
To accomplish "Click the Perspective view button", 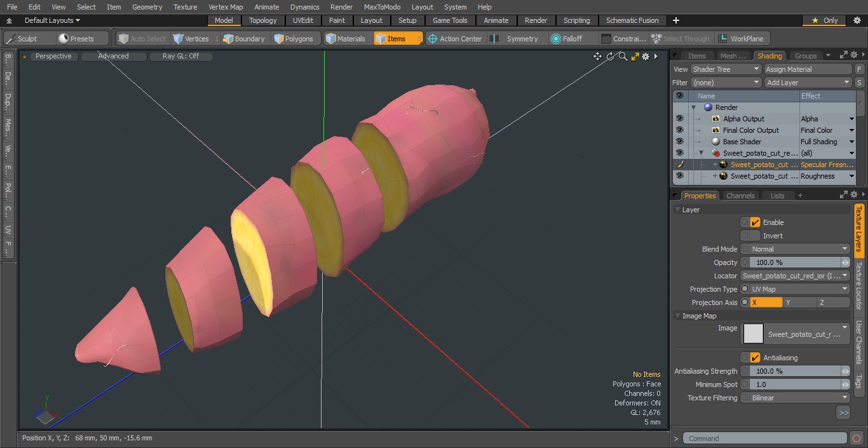I will point(53,57).
